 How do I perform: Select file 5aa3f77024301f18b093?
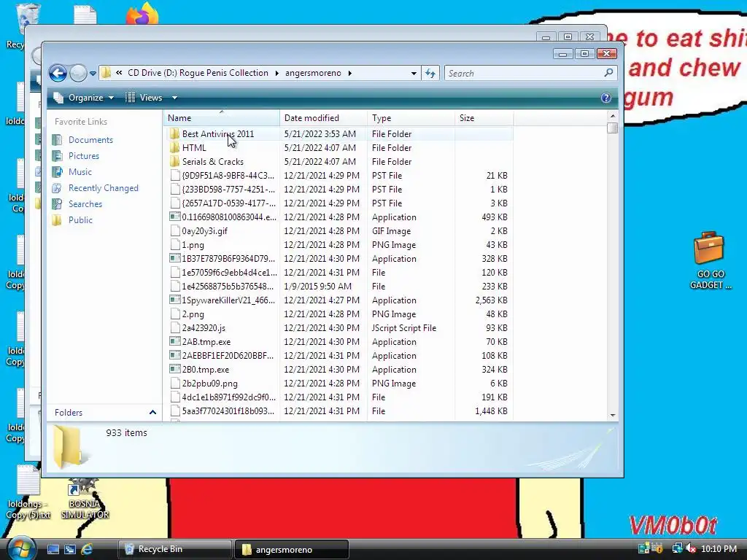point(228,411)
